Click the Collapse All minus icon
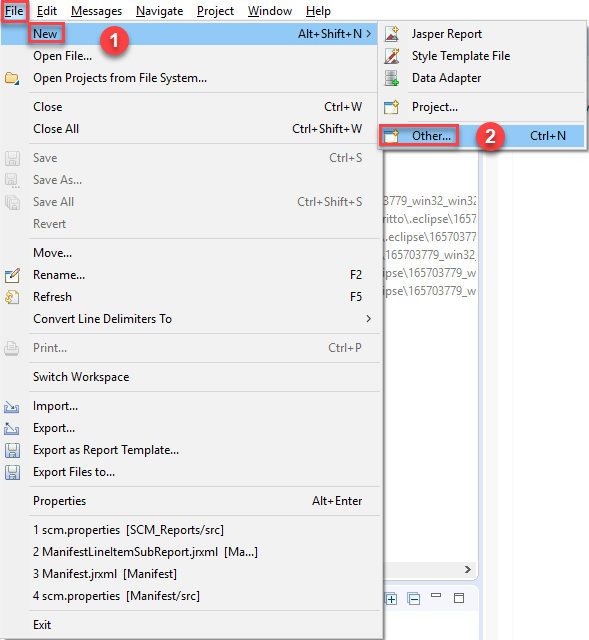Viewport: 589px width, 640px height. coord(413,599)
